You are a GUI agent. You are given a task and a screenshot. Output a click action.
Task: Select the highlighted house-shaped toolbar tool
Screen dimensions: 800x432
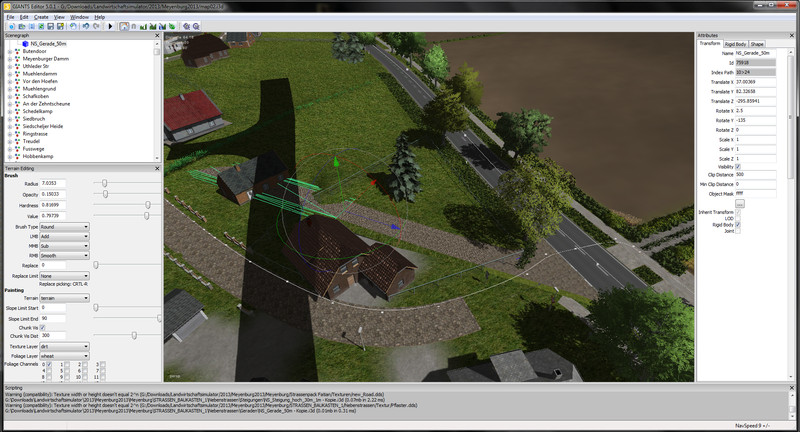point(124,26)
